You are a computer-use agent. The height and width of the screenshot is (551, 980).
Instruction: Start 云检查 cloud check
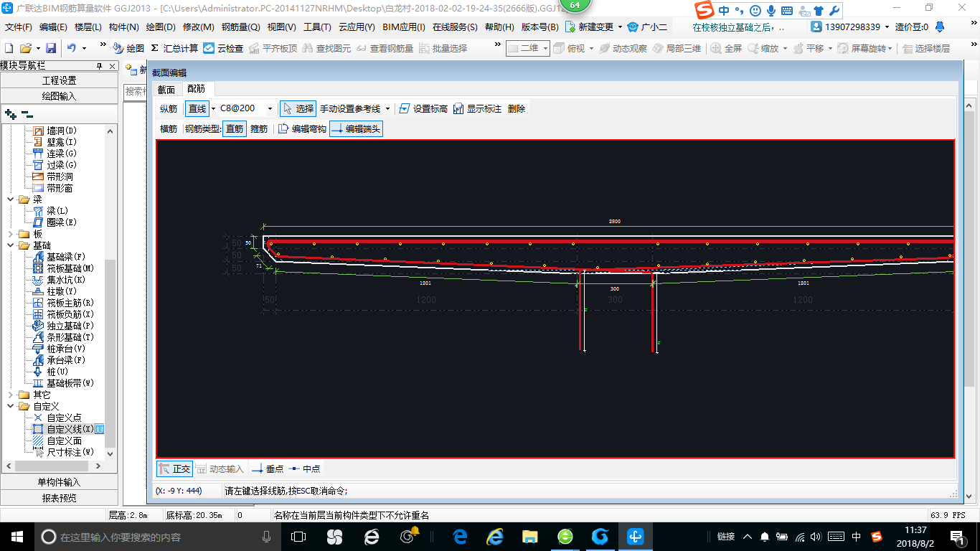[x=223, y=48]
